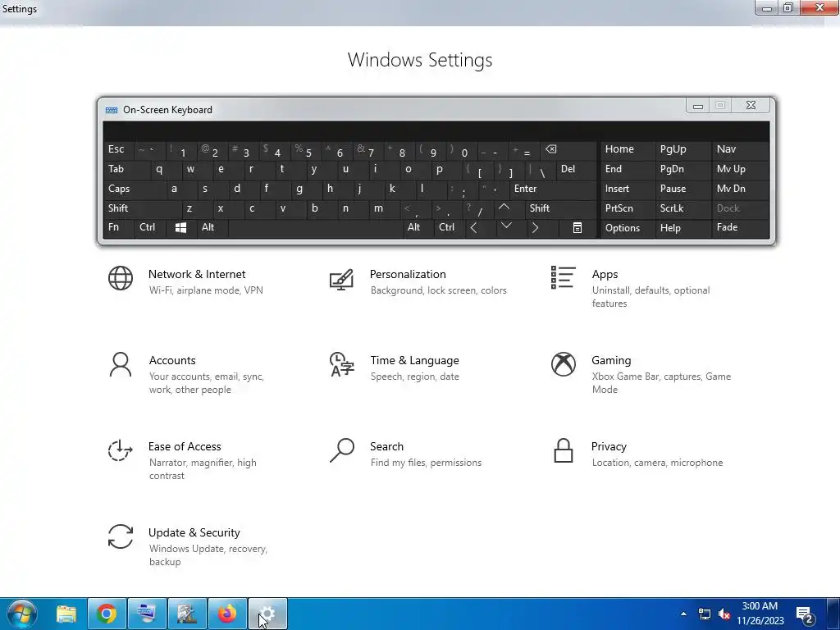The image size is (840, 630).
Task: Launch Google Chrome from the taskbar
Action: 107,614
